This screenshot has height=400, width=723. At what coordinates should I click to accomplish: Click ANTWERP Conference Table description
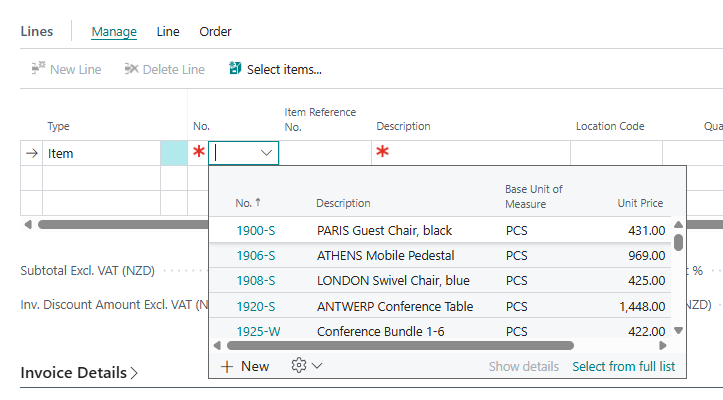[395, 306]
